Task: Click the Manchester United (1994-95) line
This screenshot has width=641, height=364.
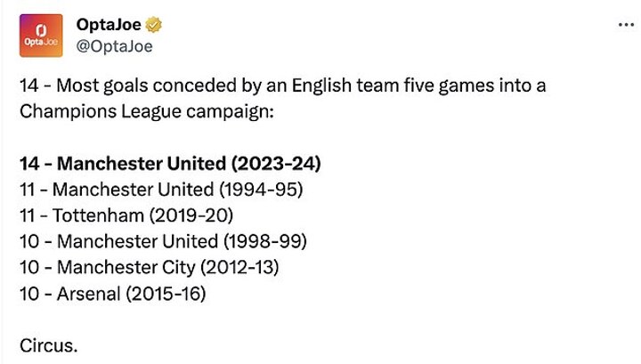Action: (x=161, y=190)
